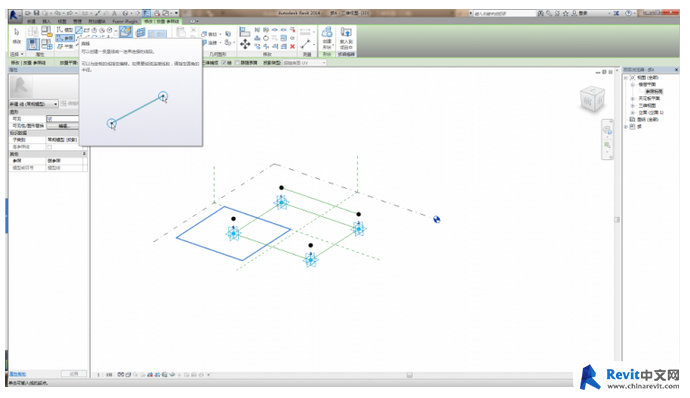Viewport: 690px width, 398px height.
Task: Open the Create ribbon tab
Action: click(31, 22)
